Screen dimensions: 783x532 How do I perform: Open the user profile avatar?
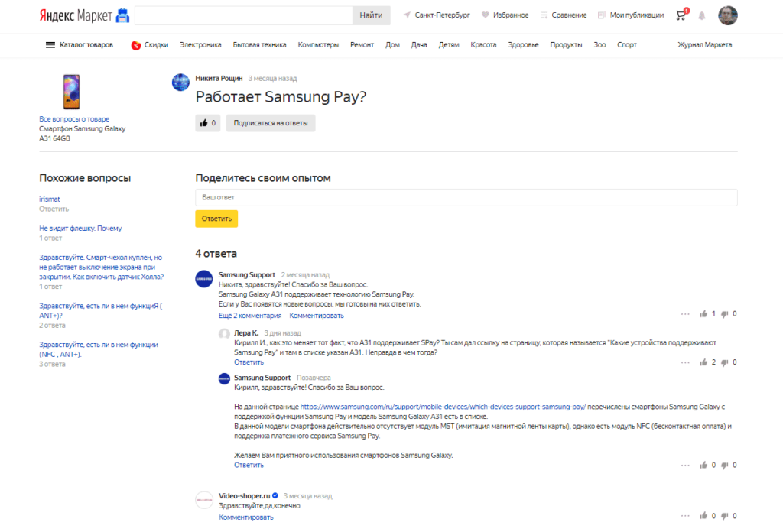[x=728, y=15]
